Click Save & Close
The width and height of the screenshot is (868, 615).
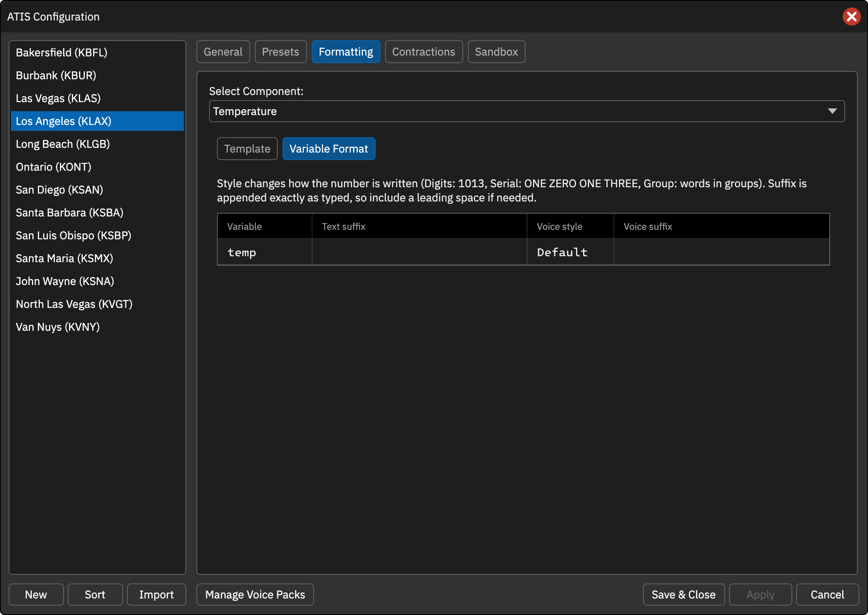pos(684,594)
